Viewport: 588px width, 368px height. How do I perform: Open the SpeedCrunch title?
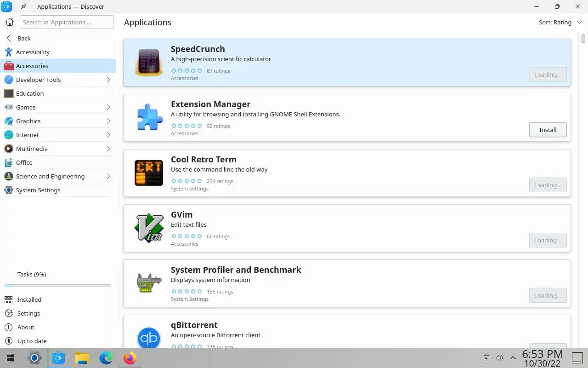click(198, 49)
